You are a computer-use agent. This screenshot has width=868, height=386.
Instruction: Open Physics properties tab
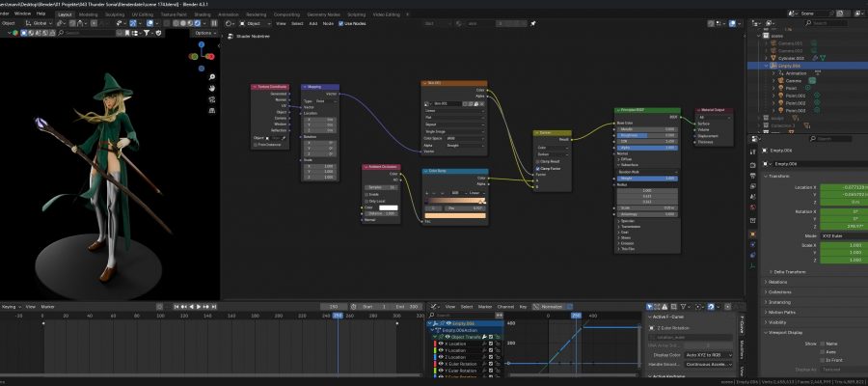coord(753,244)
